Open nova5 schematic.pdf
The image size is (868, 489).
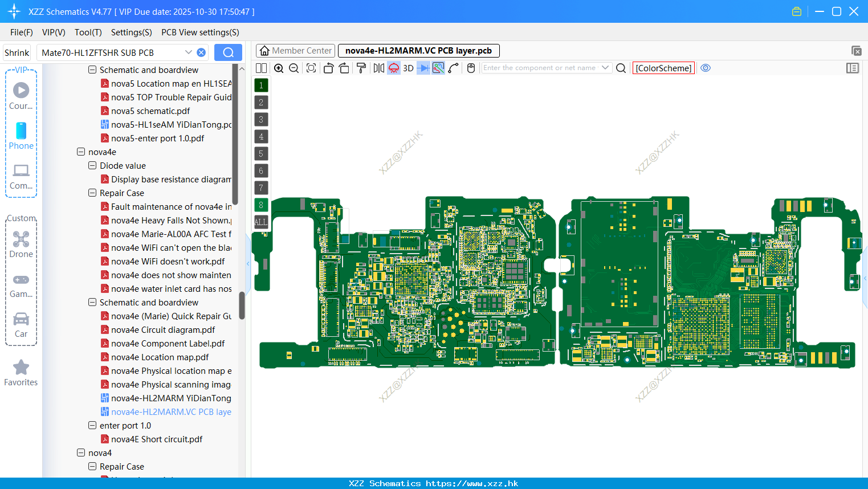(x=150, y=111)
